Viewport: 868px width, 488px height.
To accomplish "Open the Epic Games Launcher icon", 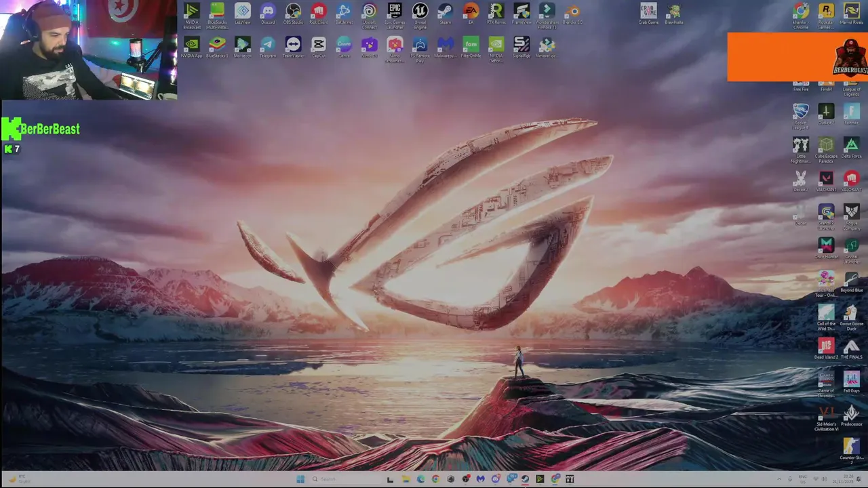I will point(395,16).
